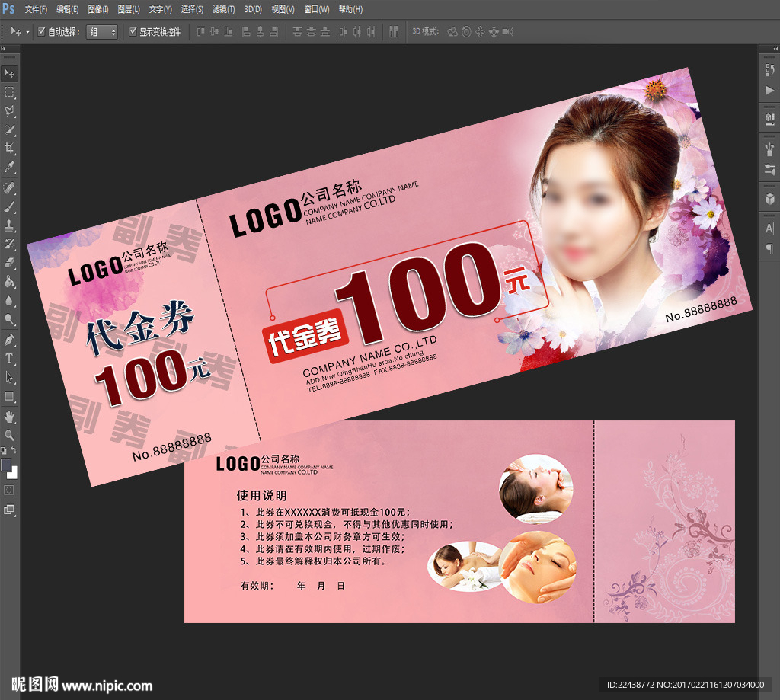Click the white background color swatch

pos(14,474)
